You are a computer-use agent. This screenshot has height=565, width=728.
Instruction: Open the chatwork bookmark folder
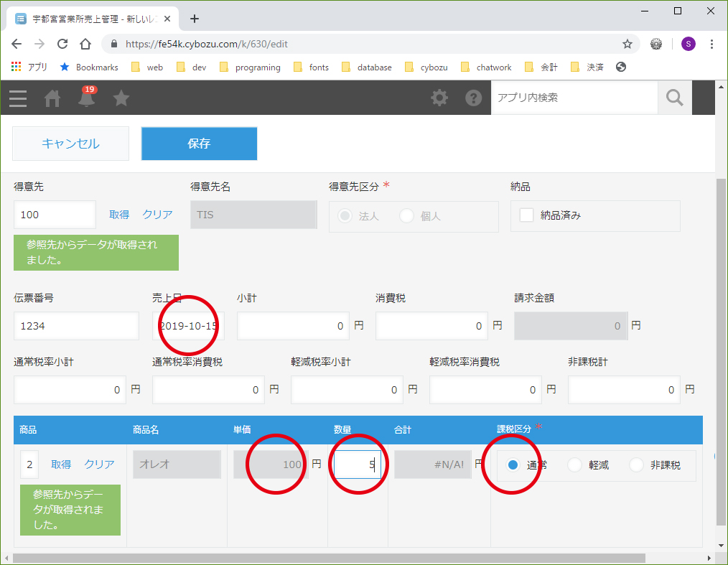(x=486, y=67)
